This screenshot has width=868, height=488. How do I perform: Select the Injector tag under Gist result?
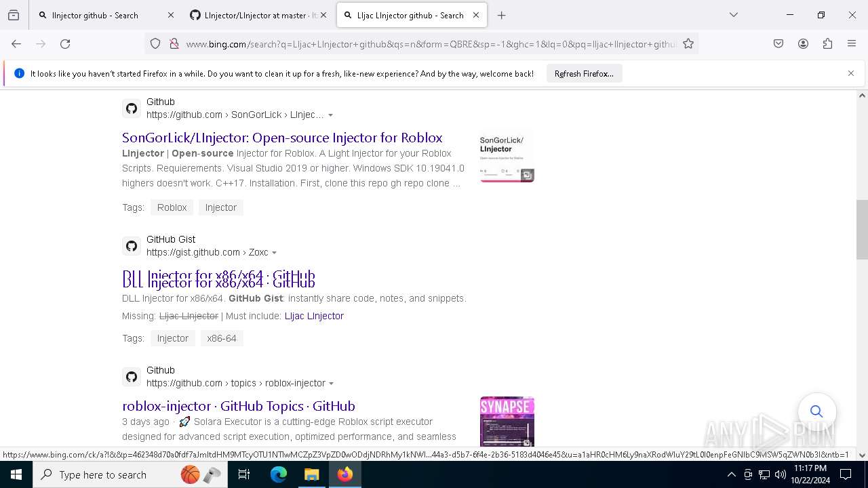pos(173,338)
